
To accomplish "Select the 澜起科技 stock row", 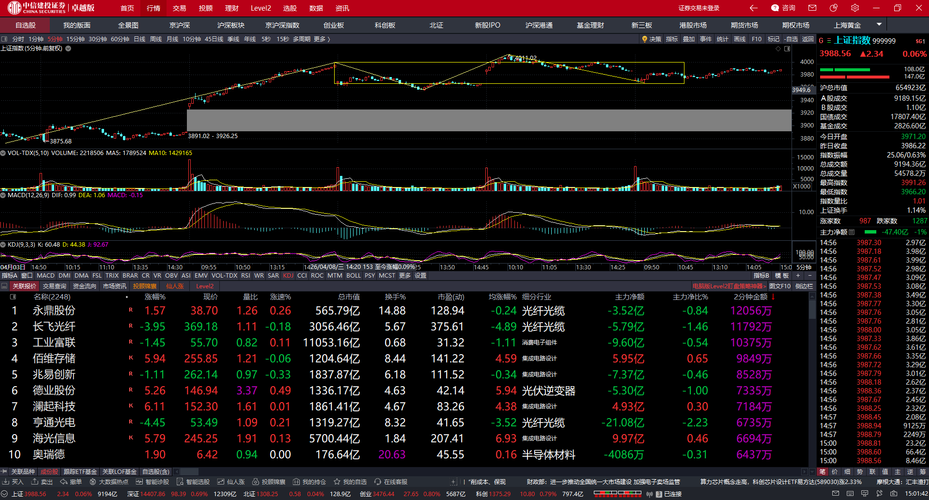I will (x=403, y=406).
